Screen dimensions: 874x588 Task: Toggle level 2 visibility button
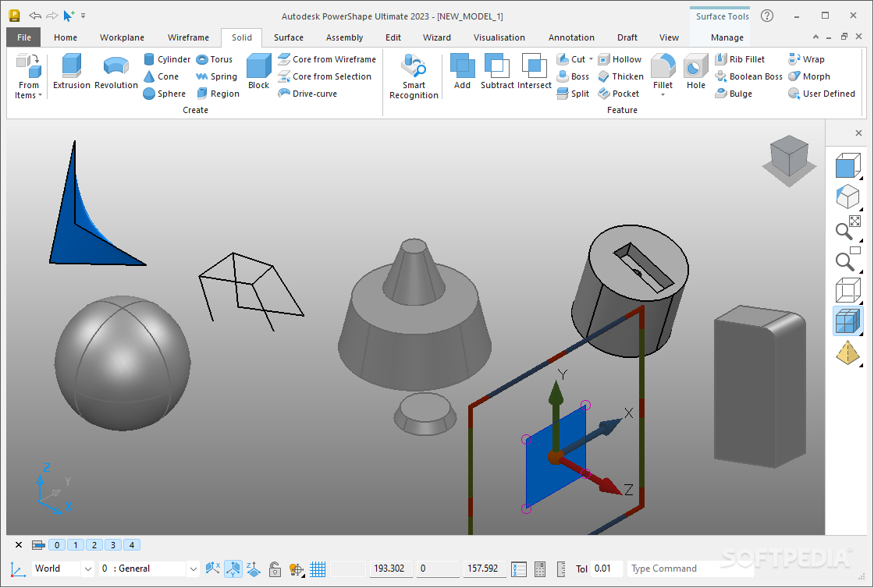point(94,545)
